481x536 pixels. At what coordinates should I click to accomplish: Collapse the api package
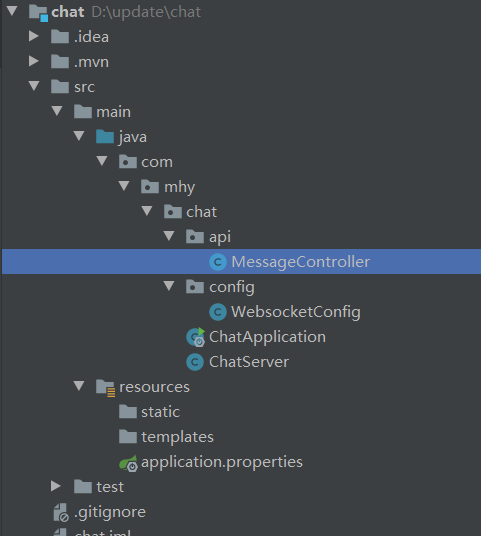(169, 236)
